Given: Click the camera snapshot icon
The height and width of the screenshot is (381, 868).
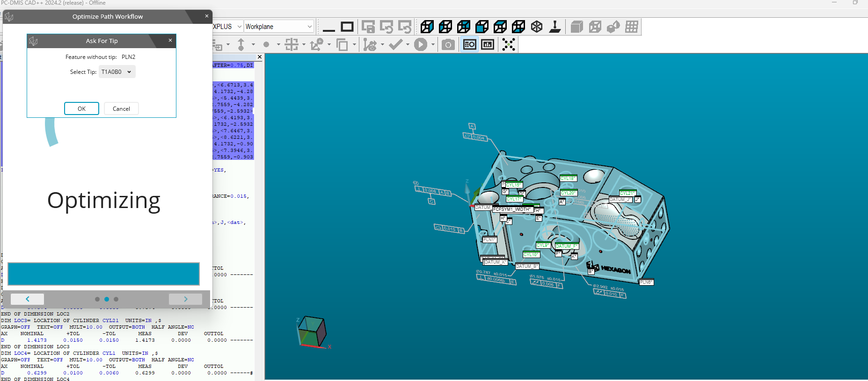Looking at the screenshot, I should [x=448, y=45].
